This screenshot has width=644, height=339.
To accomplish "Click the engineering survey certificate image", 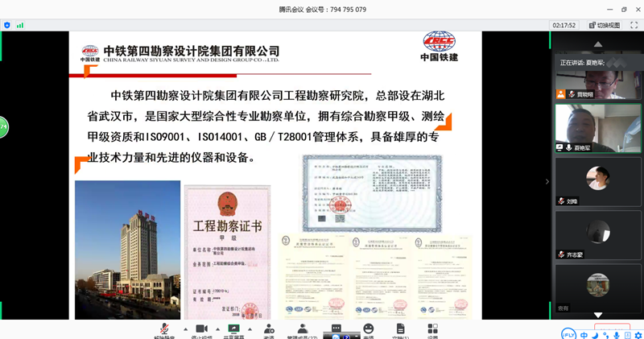I will pyautogui.click(x=228, y=252).
